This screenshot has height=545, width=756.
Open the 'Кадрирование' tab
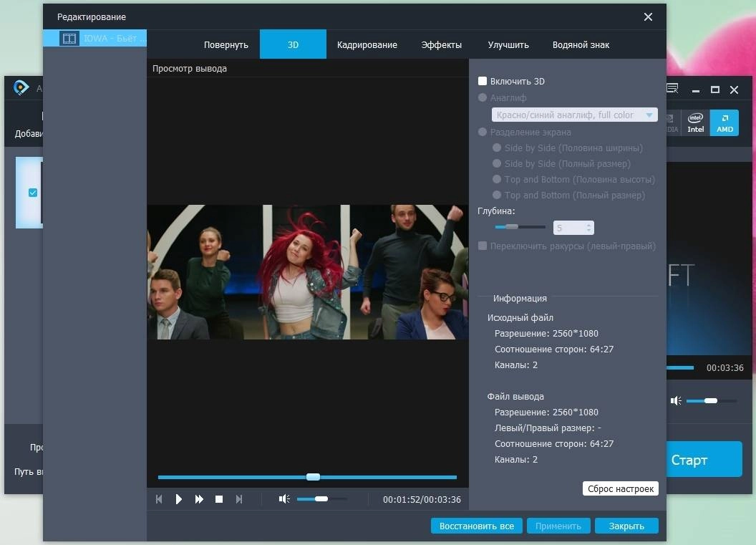coord(367,45)
